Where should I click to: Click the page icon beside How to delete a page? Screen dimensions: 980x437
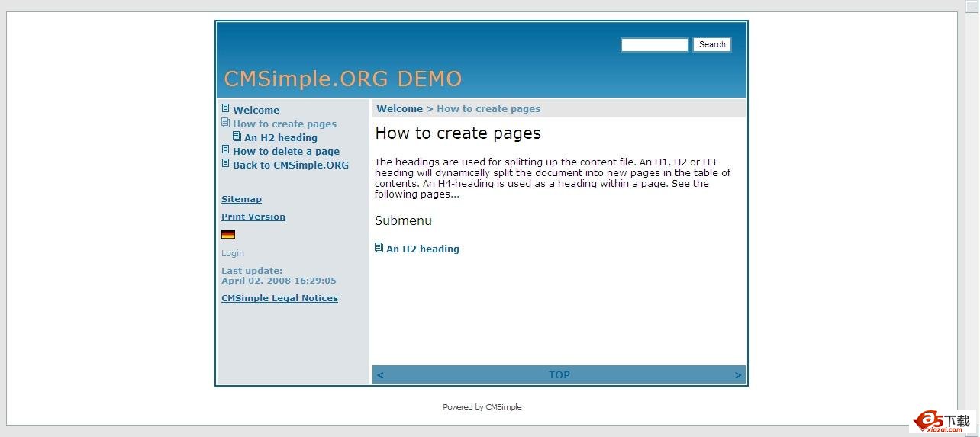pos(225,149)
